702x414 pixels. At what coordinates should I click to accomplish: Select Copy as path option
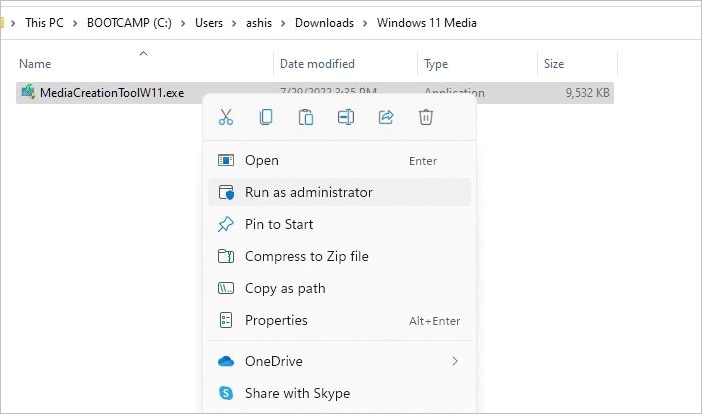(x=285, y=288)
